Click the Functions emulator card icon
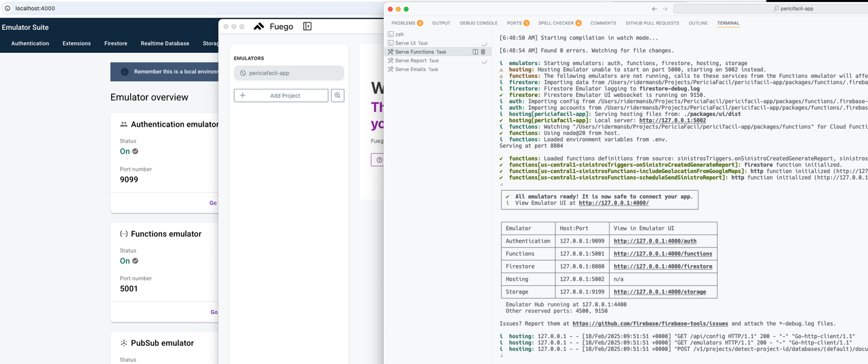 tap(124, 234)
